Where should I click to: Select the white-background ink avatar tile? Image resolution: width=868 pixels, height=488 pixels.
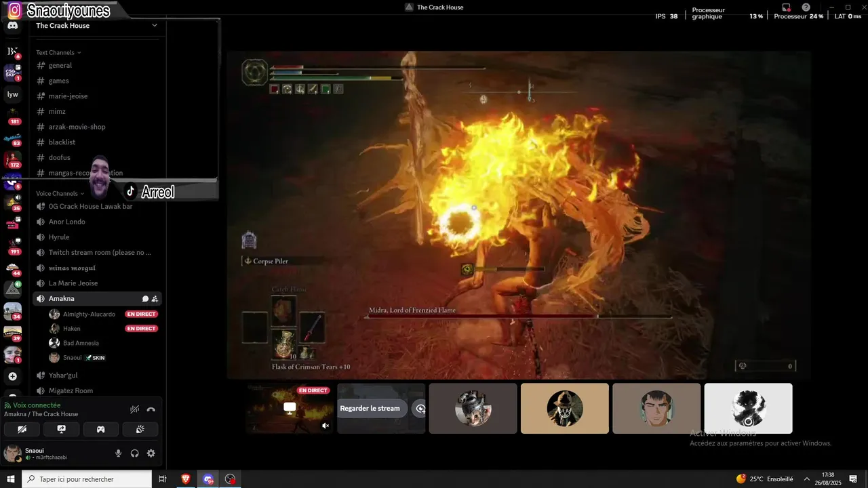click(x=748, y=409)
